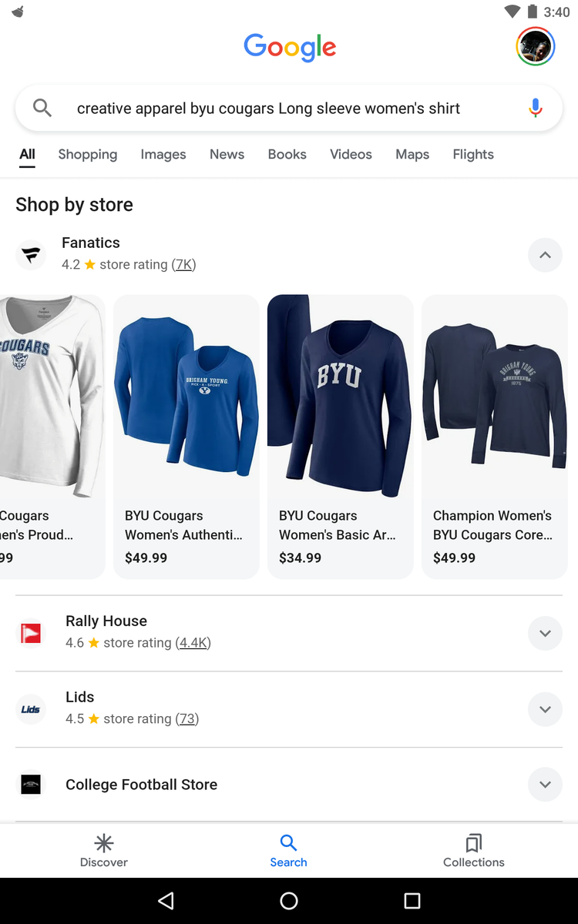The height and width of the screenshot is (924, 578).
Task: Open Fanatics 7K store ratings link
Action: point(184,265)
